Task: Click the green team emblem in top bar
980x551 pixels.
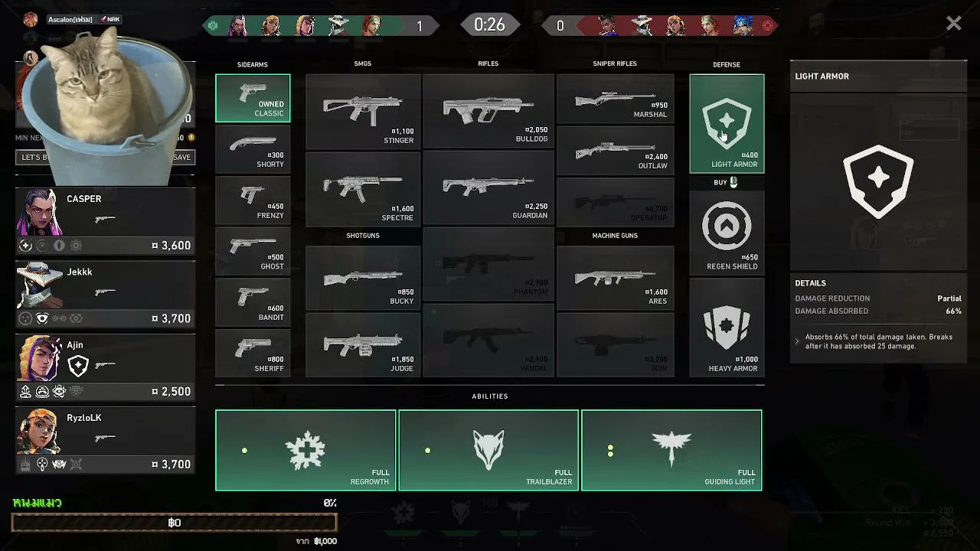Action: click(213, 25)
